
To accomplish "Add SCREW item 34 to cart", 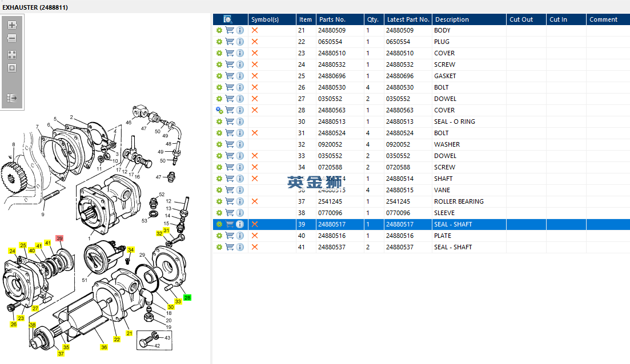I will (230, 167).
